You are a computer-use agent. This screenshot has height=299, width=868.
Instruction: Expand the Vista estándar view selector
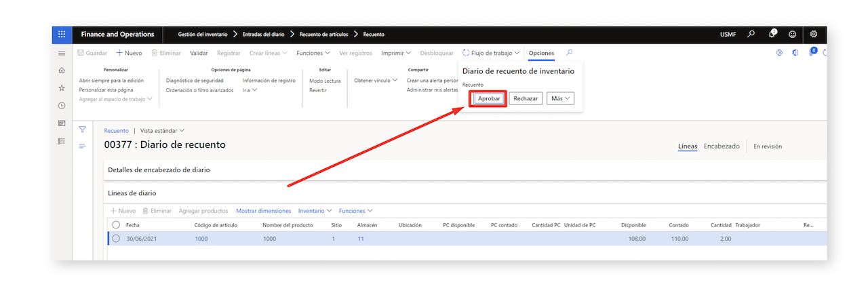coord(162,130)
